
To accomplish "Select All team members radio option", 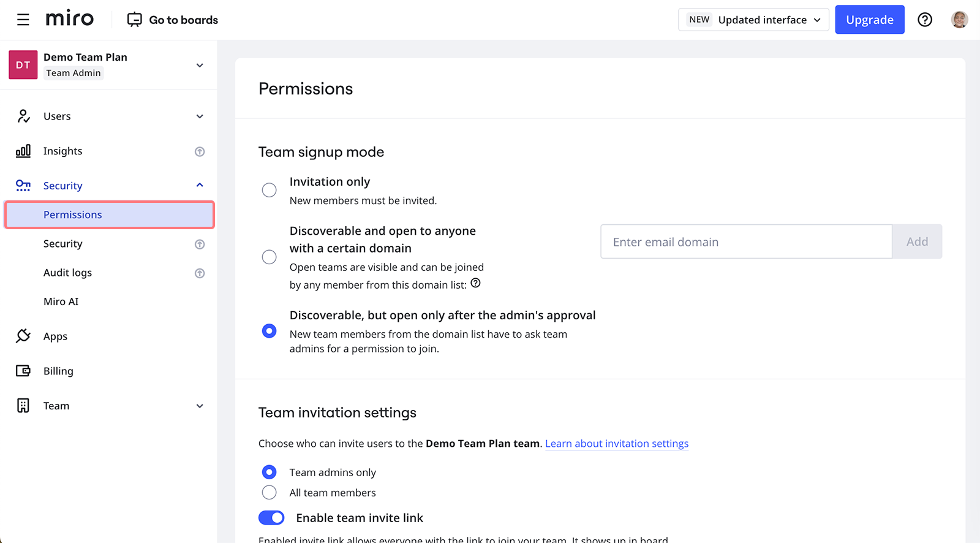I will coord(269,493).
